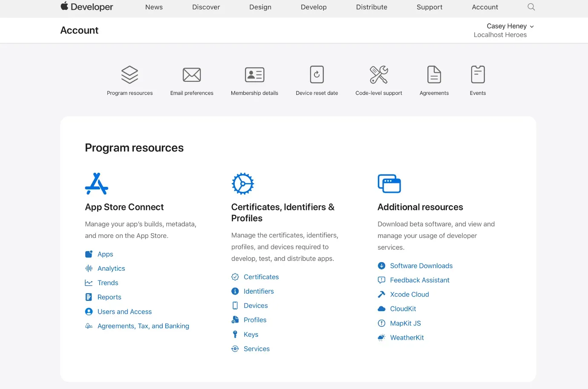Image resolution: width=588 pixels, height=389 pixels.
Task: Click the Agreements, Tax, and Banking signature icon
Action: (x=89, y=326)
